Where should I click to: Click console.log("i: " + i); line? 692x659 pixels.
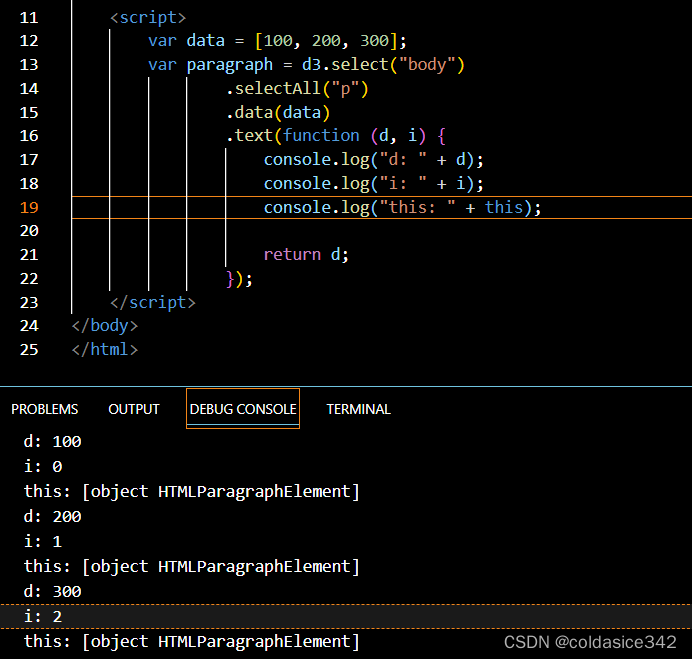coord(374,184)
